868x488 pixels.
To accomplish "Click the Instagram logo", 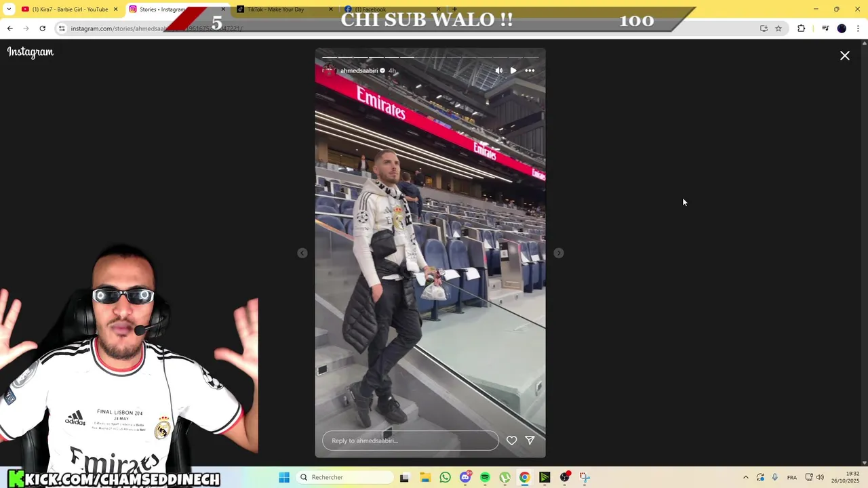I will (30, 52).
